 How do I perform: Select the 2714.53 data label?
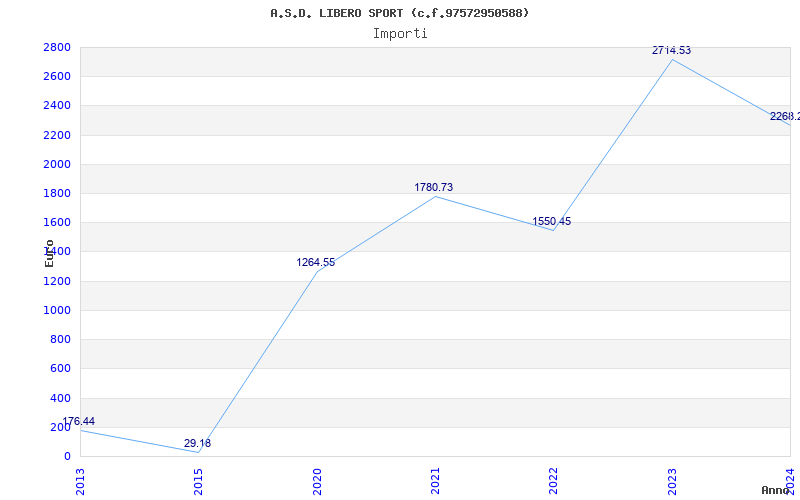[x=671, y=50]
